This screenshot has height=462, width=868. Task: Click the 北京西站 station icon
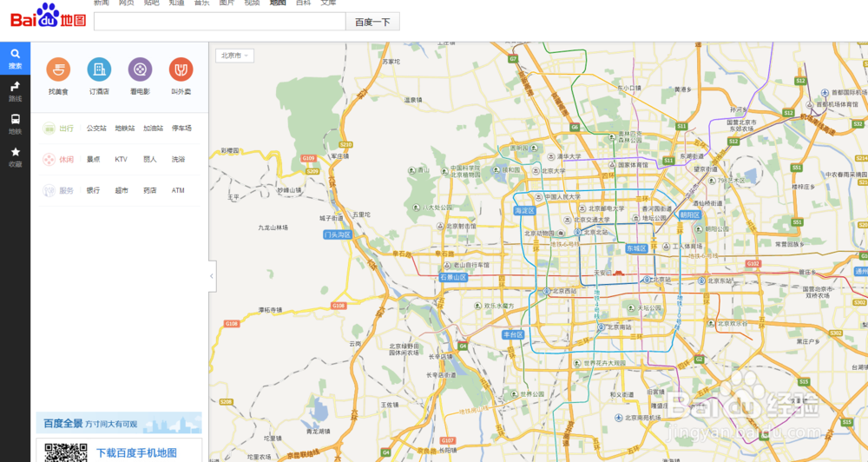(x=546, y=291)
